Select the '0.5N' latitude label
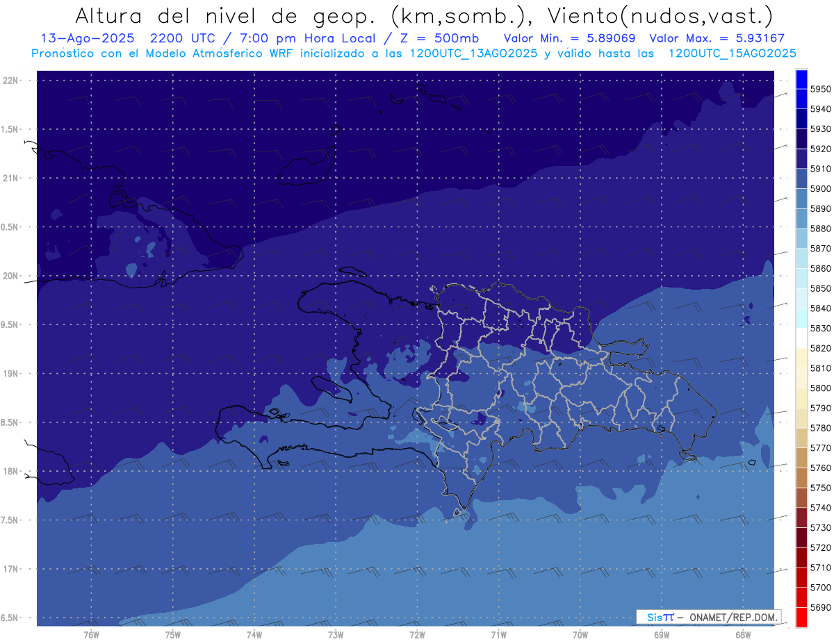The image size is (834, 644). [x=10, y=227]
